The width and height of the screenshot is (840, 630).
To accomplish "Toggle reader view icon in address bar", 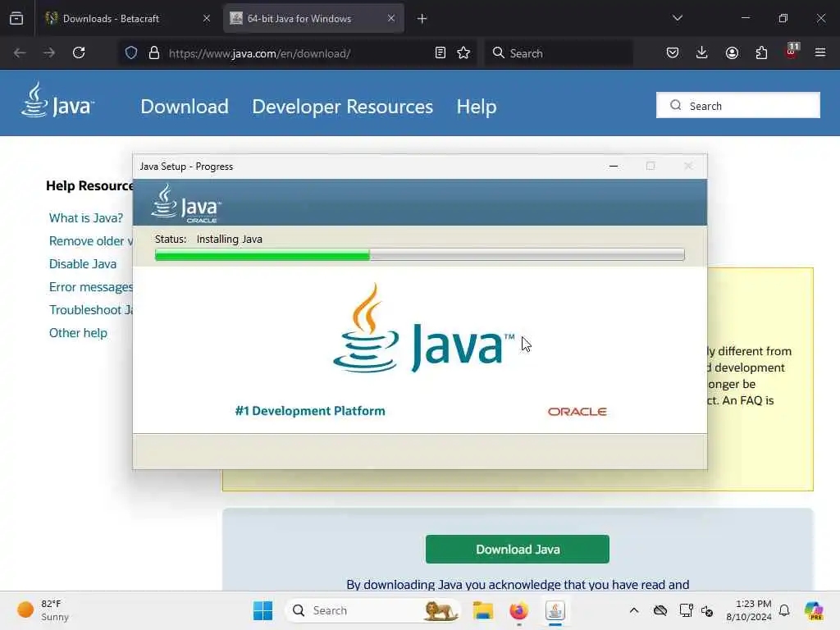I will (441, 52).
